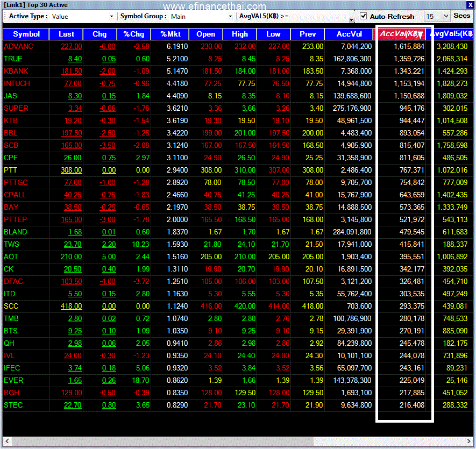Click TWS change value 2.20 link
Screen dimensions: 476x449
[x=109, y=244]
